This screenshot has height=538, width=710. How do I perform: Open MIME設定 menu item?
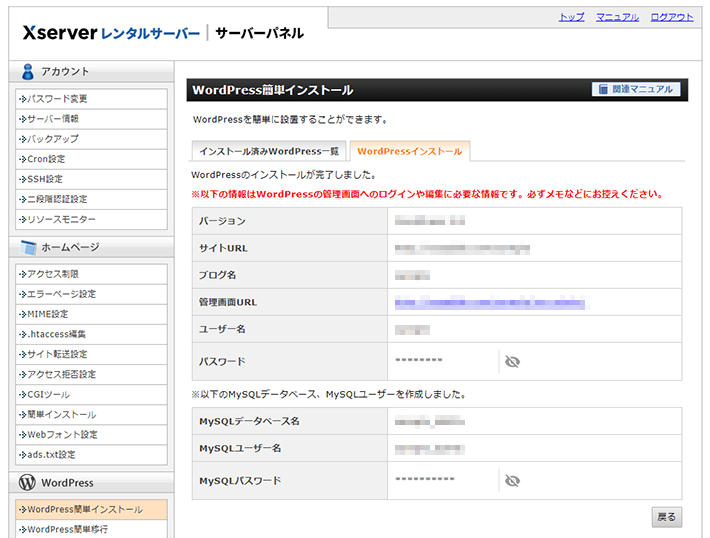coord(91,314)
